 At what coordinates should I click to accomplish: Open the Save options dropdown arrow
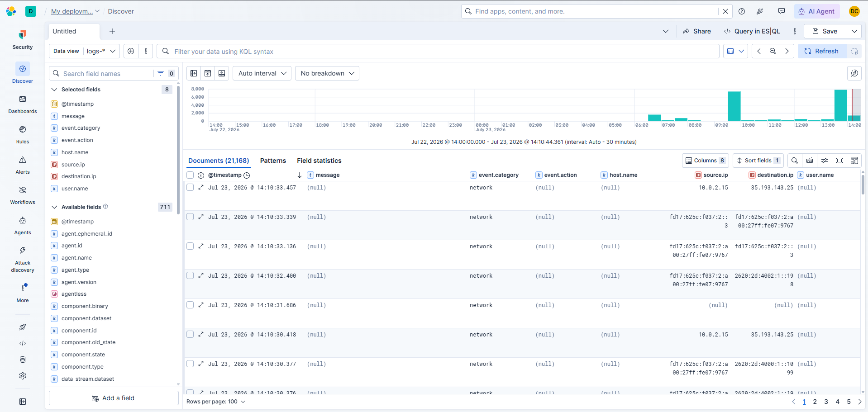tap(854, 31)
